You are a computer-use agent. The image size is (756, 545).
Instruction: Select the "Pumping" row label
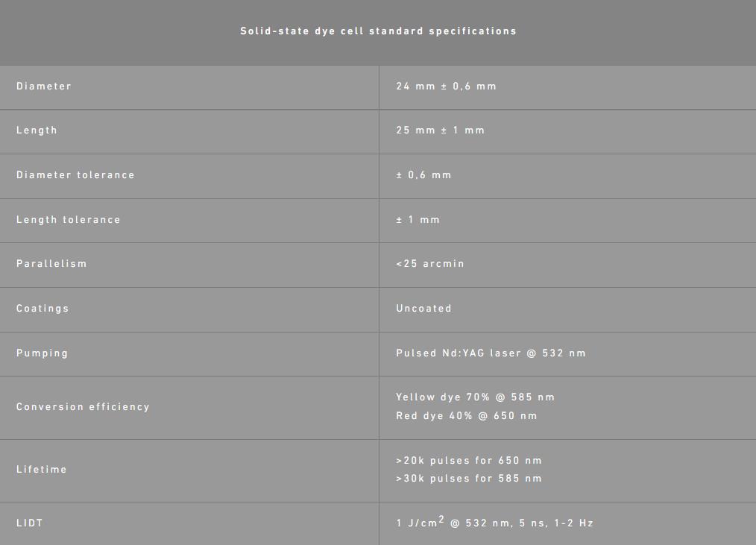42,353
